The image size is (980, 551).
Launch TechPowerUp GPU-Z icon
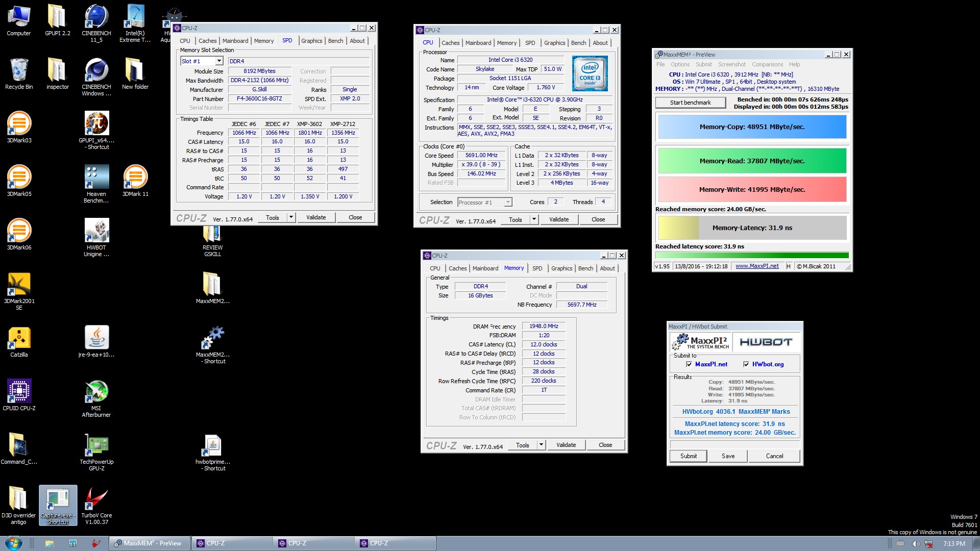point(96,452)
